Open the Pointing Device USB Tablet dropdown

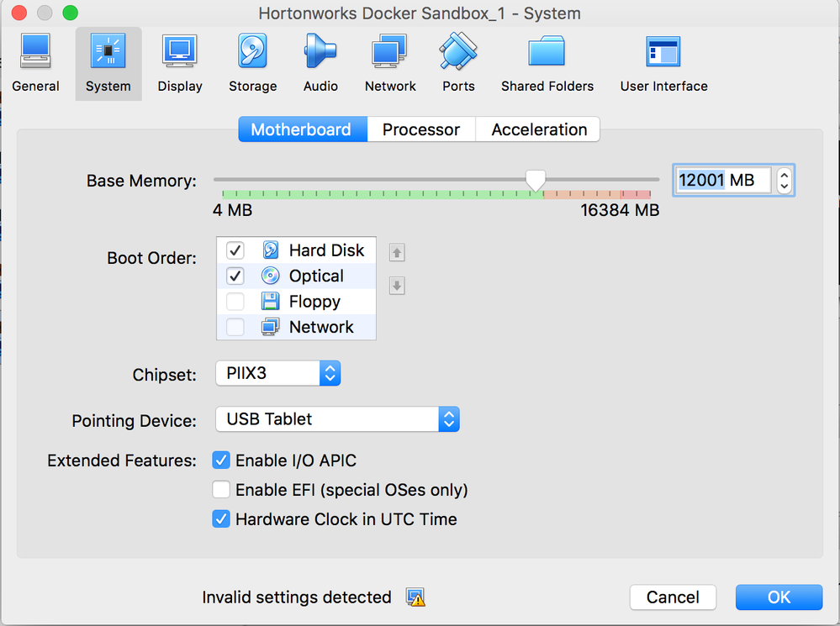pyautogui.click(x=337, y=419)
